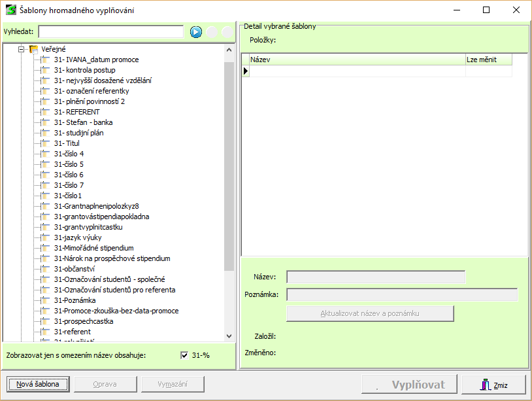The height and width of the screenshot is (401, 532).
Task: Click the blue search play icon
Action: point(196,32)
